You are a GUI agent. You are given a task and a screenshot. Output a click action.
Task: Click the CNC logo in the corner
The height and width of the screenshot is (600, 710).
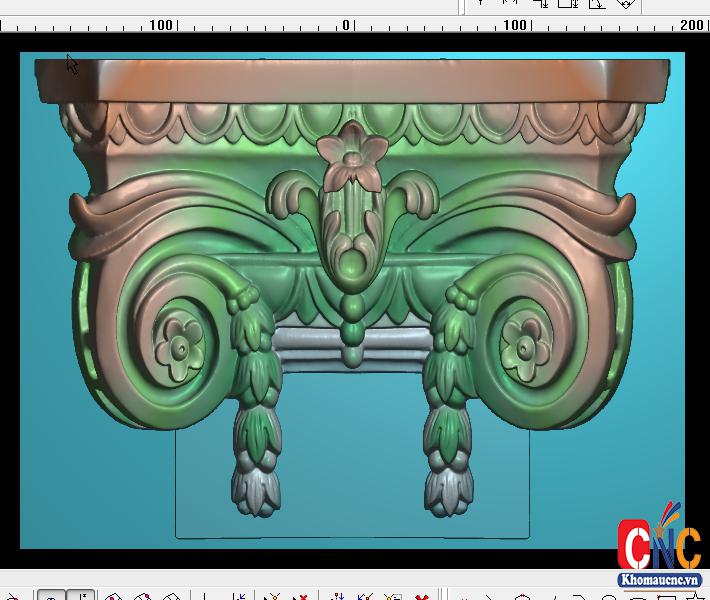pyautogui.click(x=658, y=545)
